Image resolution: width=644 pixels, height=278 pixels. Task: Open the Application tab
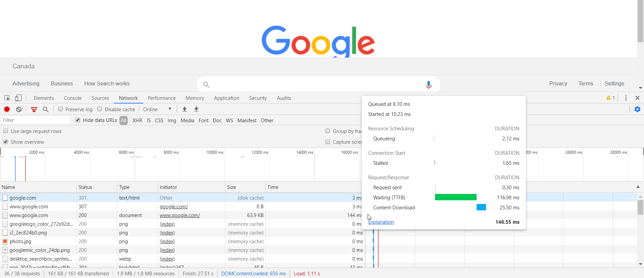click(227, 98)
